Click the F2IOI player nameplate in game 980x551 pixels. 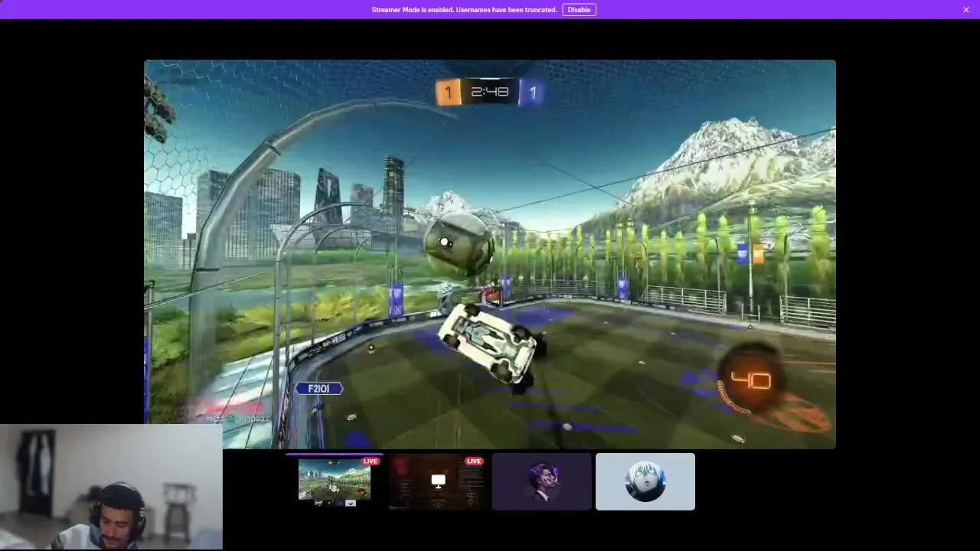click(318, 389)
